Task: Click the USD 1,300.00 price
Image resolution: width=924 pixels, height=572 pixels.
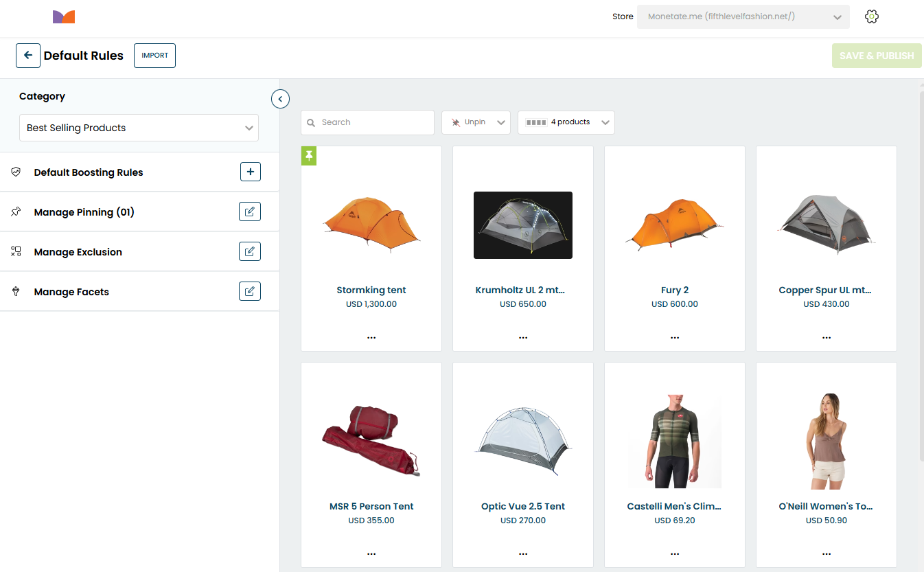Action: (371, 304)
